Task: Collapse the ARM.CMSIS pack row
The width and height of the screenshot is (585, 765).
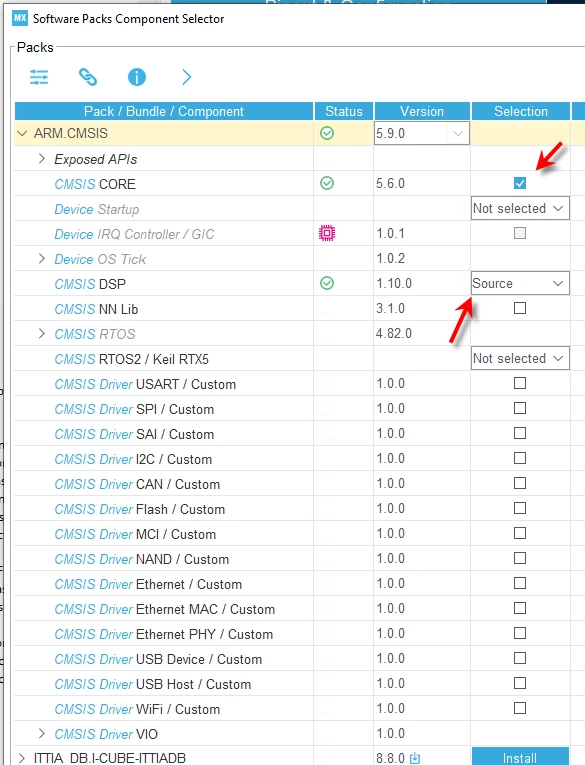Action: click(x=22, y=133)
